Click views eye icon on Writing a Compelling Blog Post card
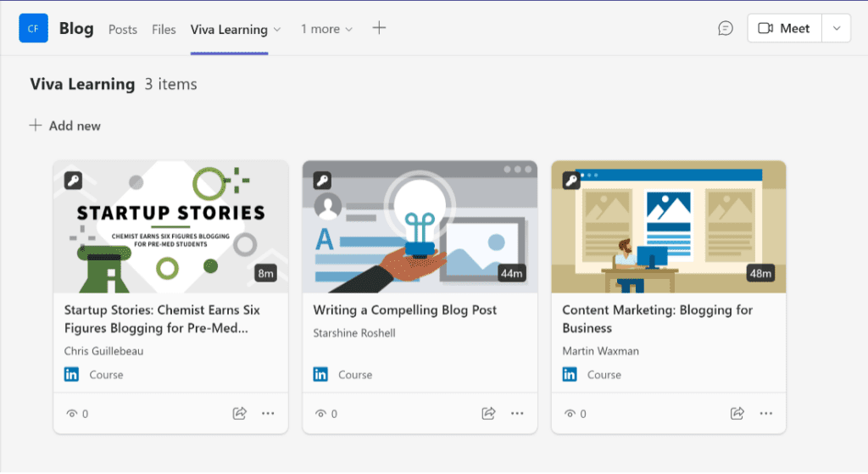 coord(321,414)
